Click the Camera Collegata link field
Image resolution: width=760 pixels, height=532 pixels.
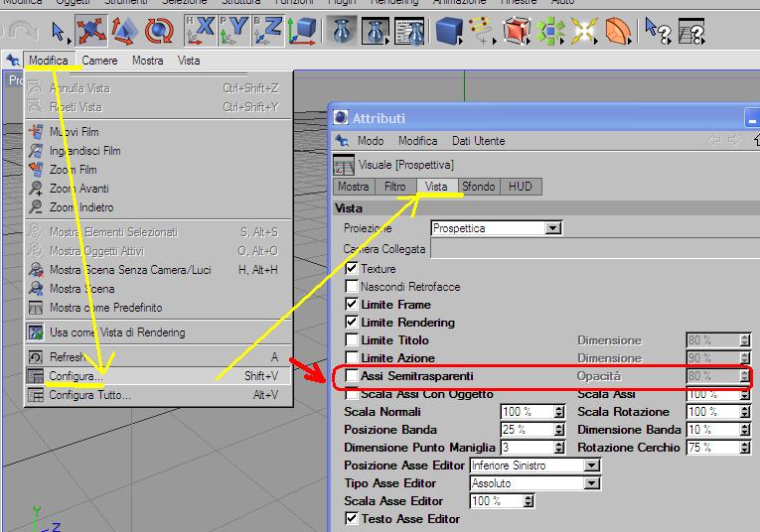click(595, 249)
